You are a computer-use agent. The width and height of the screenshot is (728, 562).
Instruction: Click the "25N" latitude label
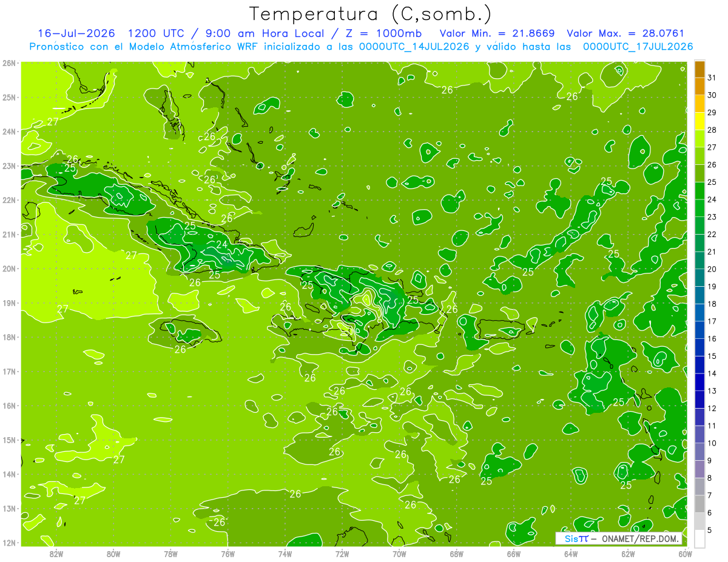click(8, 97)
